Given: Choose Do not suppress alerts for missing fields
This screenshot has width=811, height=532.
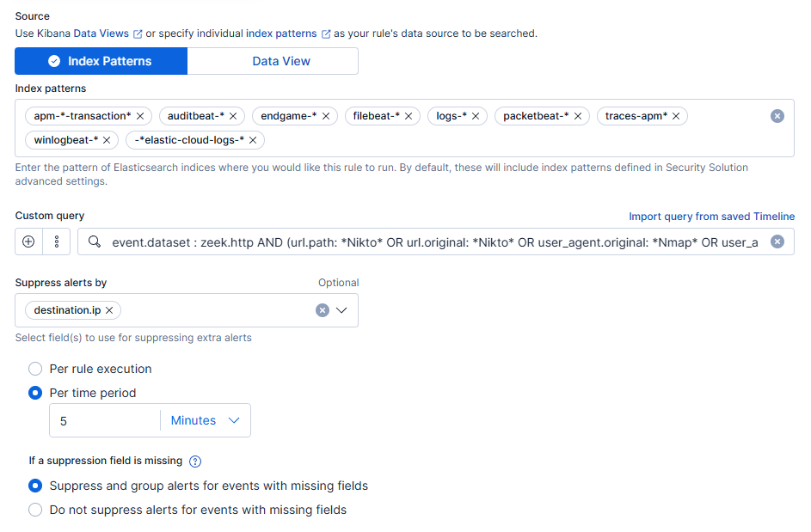Looking at the screenshot, I should (35, 510).
